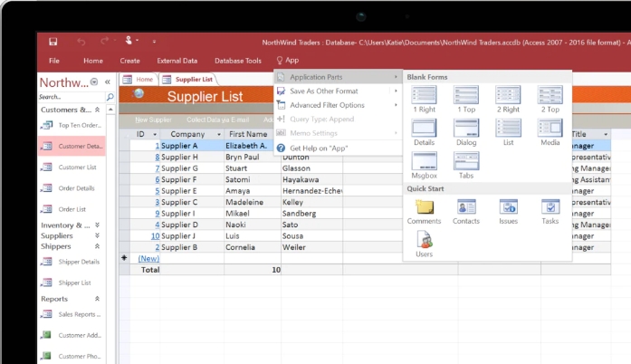Insert the Users quick start part
Image resolution: width=631 pixels, height=364 pixels.
(x=425, y=244)
